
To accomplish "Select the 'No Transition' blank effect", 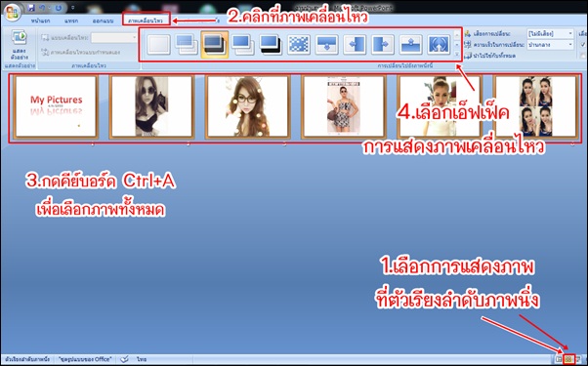I will (x=158, y=45).
